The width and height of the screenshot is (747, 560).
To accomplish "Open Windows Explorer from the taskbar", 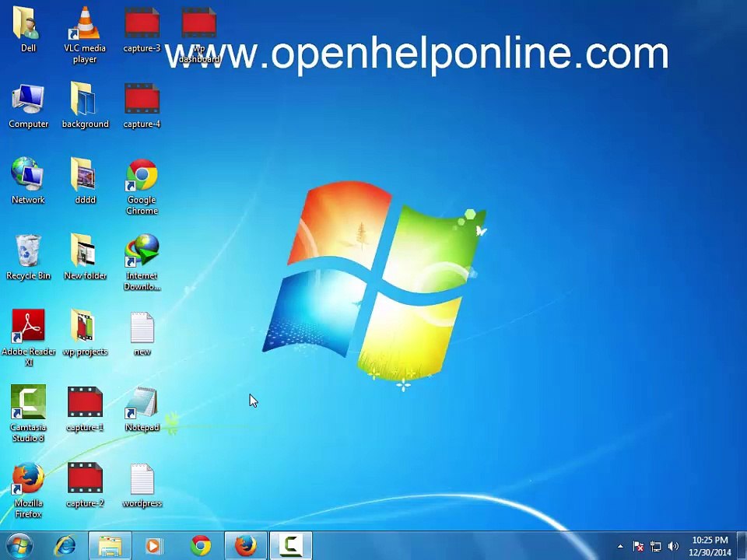I will click(110, 546).
